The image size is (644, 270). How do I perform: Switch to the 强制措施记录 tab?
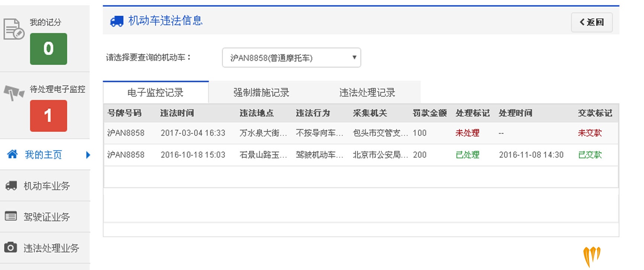click(261, 92)
